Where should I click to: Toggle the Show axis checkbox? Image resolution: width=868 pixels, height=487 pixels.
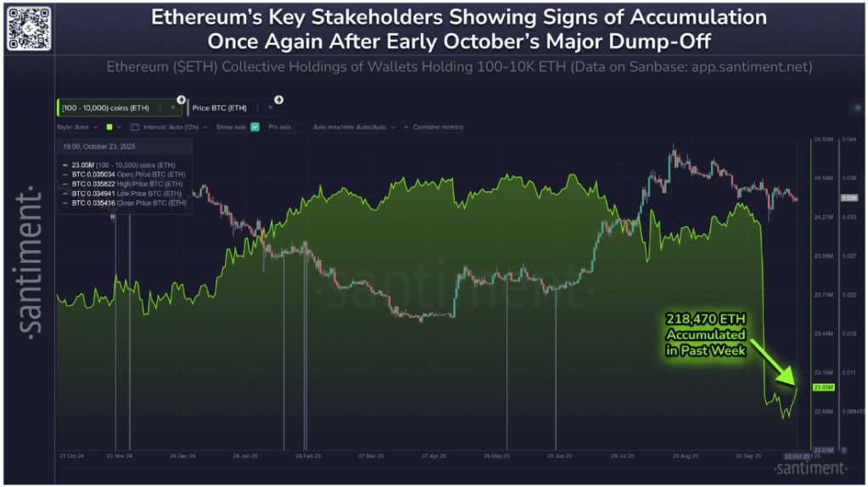[x=255, y=127]
